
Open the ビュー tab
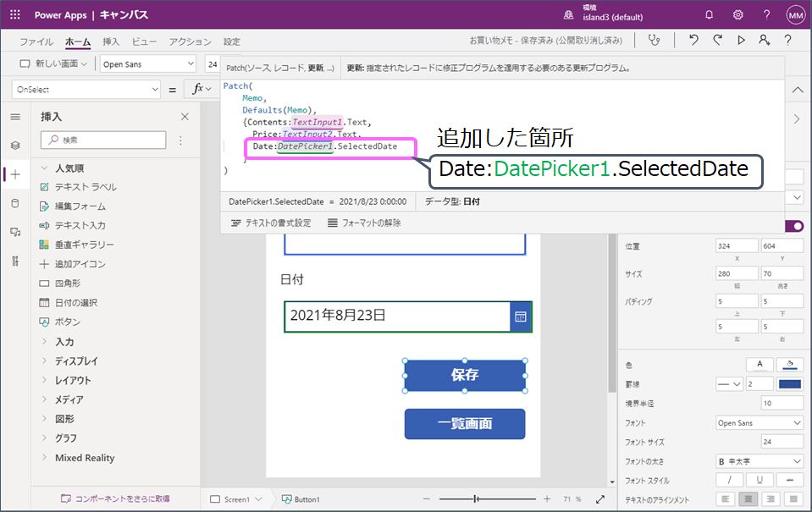tap(144, 41)
